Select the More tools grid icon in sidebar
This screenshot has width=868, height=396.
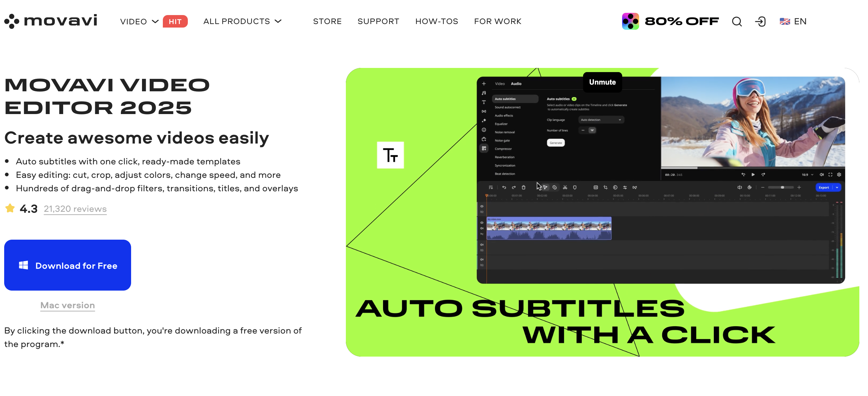[484, 148]
